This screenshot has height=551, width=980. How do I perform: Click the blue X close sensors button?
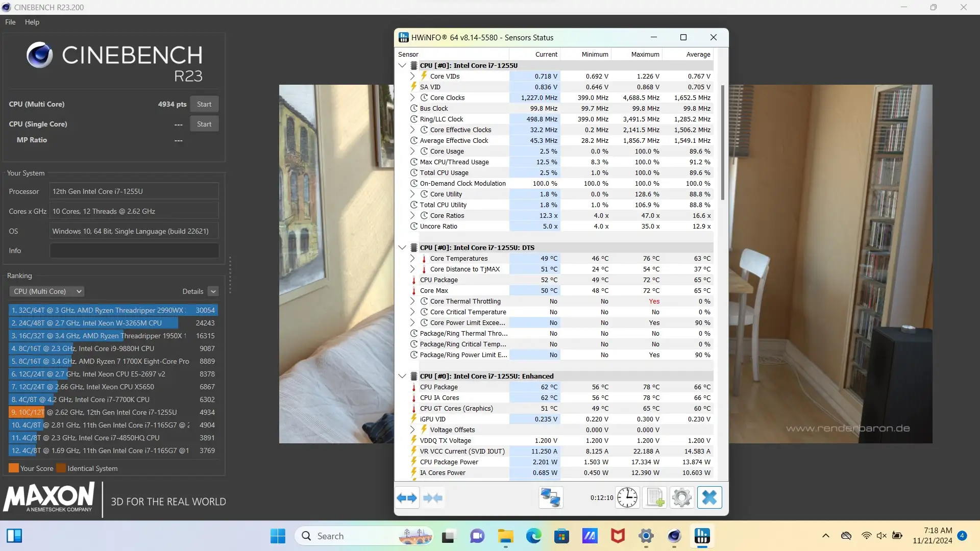709,497
